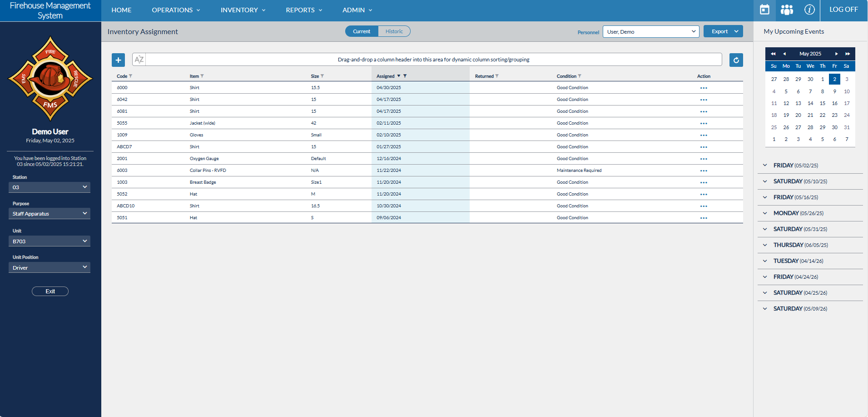Add a new inventory assignment with plus button

pos(118,60)
